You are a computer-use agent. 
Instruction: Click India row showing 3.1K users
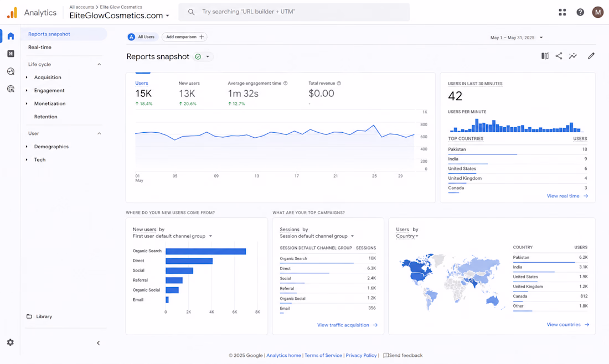[550, 267]
